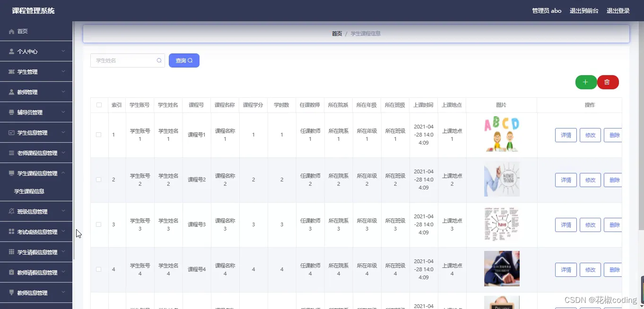Click 退出登录 in the top bar
The width and height of the screenshot is (644, 309).
[618, 10]
